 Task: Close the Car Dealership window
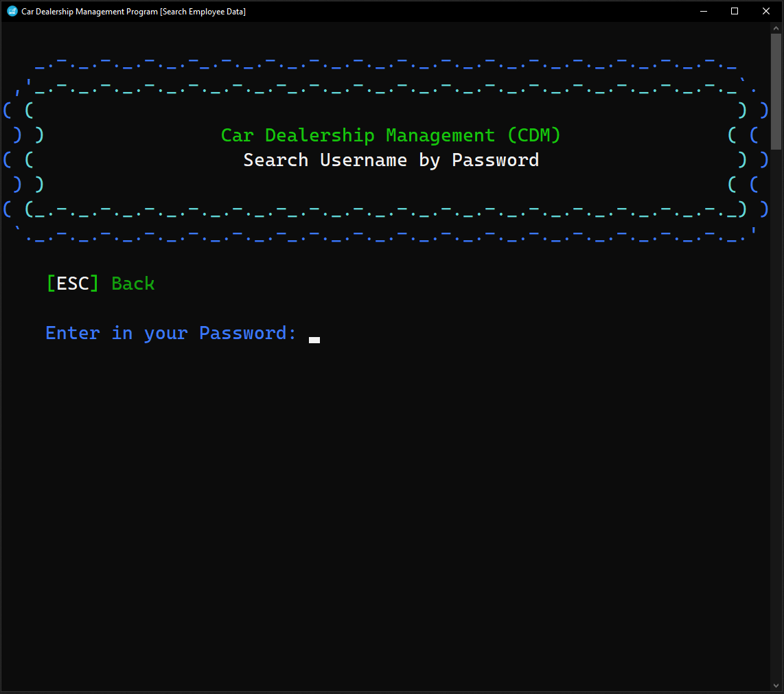(x=766, y=11)
